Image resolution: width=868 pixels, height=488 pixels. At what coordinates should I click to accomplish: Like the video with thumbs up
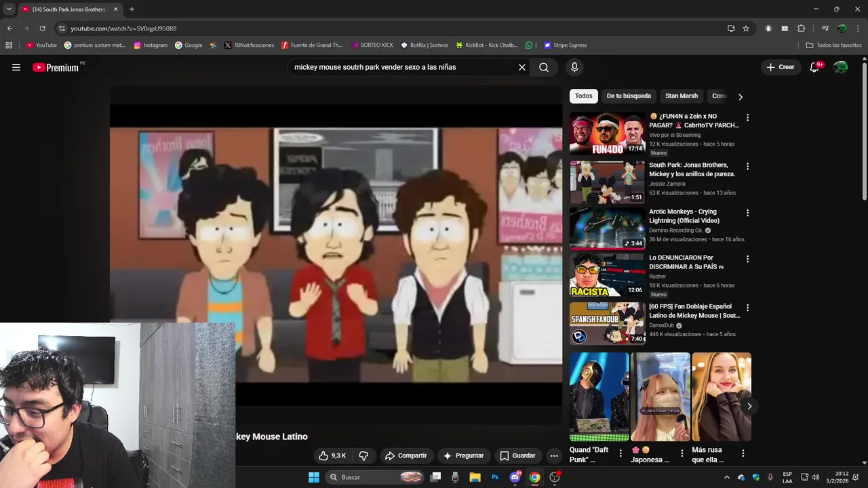[x=333, y=455]
